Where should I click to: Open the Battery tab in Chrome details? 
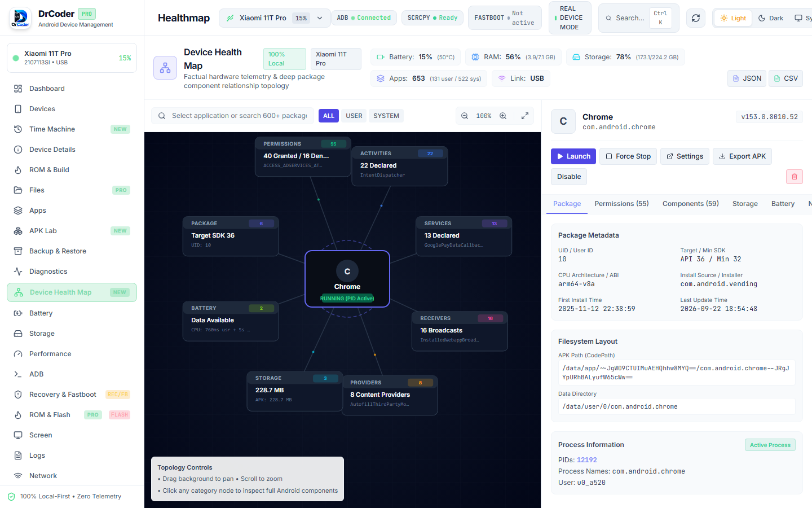783,204
